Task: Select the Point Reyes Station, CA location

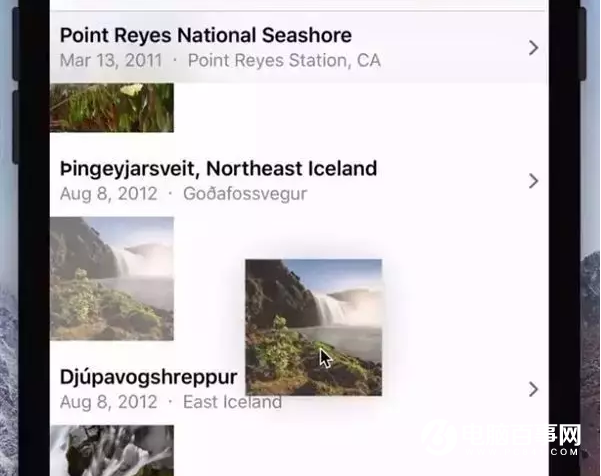Action: click(x=284, y=60)
